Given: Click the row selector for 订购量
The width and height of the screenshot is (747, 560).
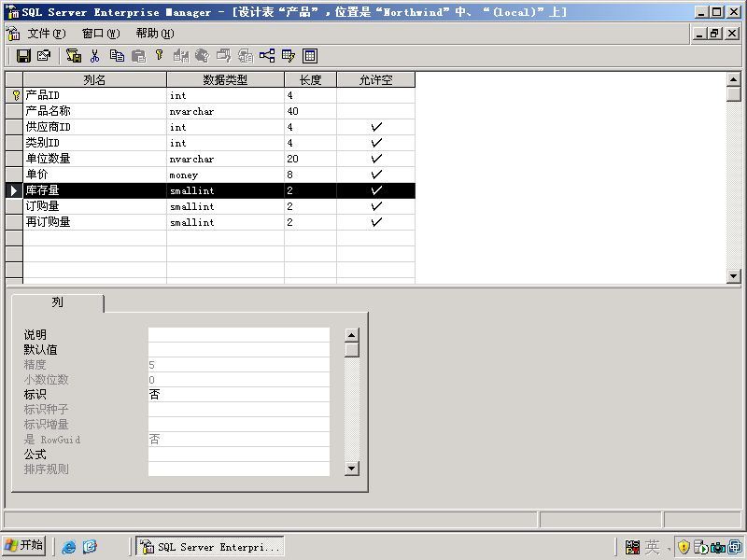Looking at the screenshot, I should pos(14,206).
